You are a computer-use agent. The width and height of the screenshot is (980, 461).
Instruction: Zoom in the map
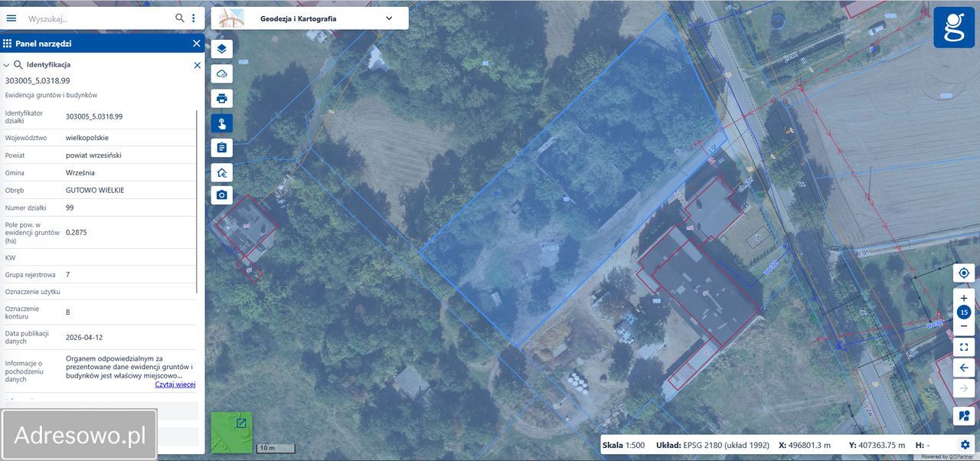tap(964, 298)
